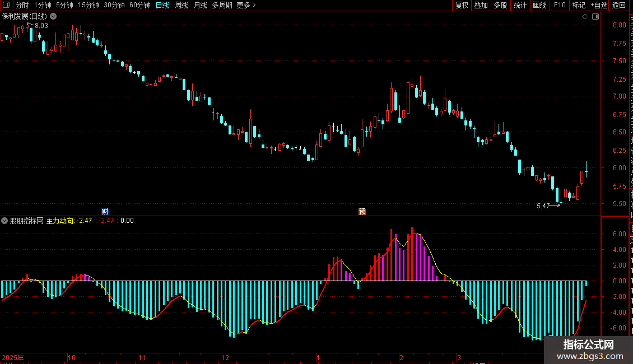
Task: Click the 8.00 price axis label
Action: (x=619, y=25)
